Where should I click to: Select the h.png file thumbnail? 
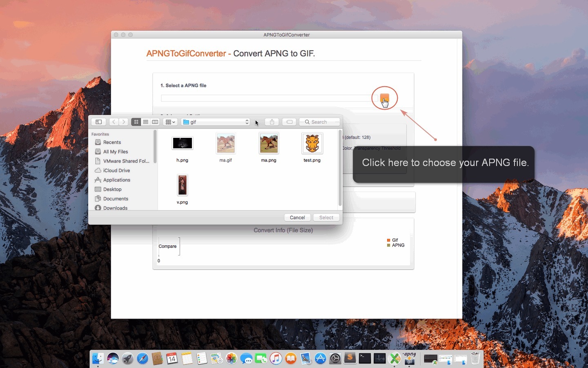tap(183, 143)
